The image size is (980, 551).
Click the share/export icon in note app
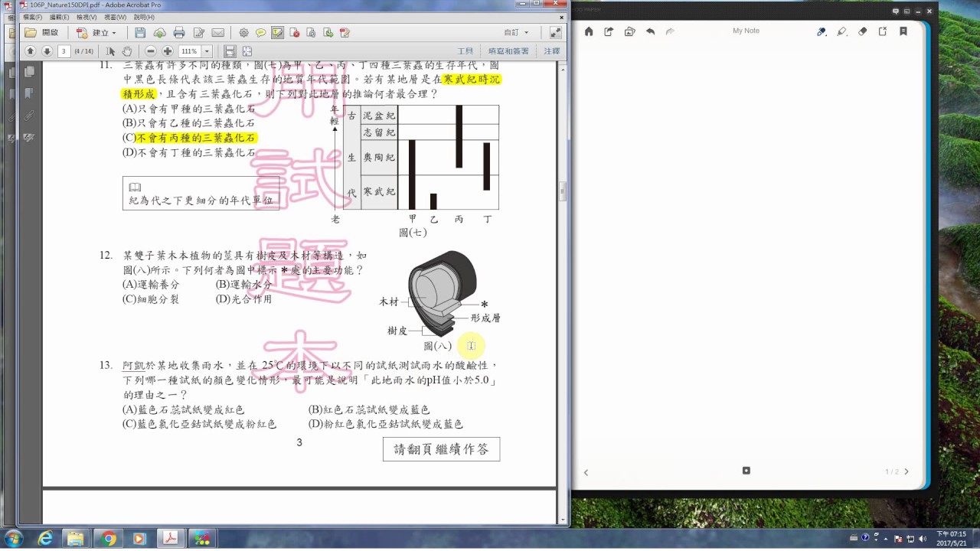pyautogui.click(x=609, y=31)
